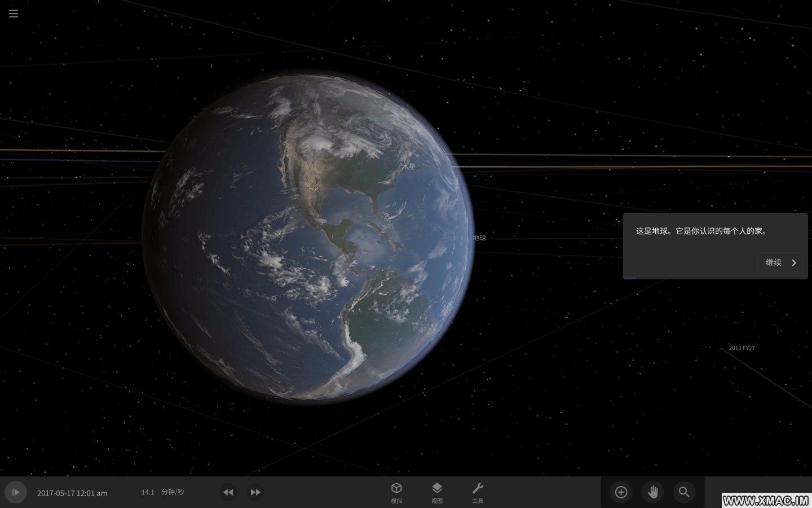The image size is (812, 508).
Task: Open the 视图 layers panel
Action: point(437,492)
